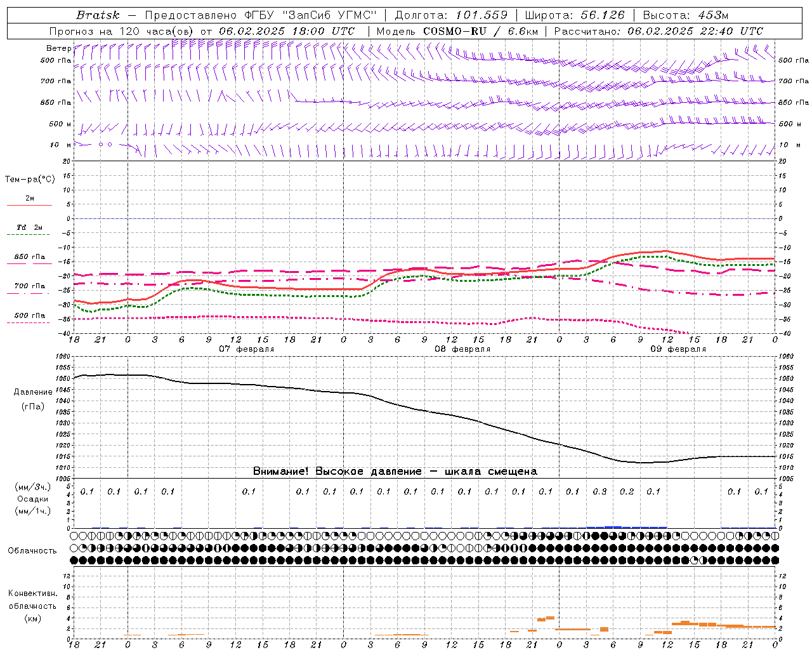Screen dimensions: 812x650
Task: Click the Высота: 453м value
Action: [686, 15]
